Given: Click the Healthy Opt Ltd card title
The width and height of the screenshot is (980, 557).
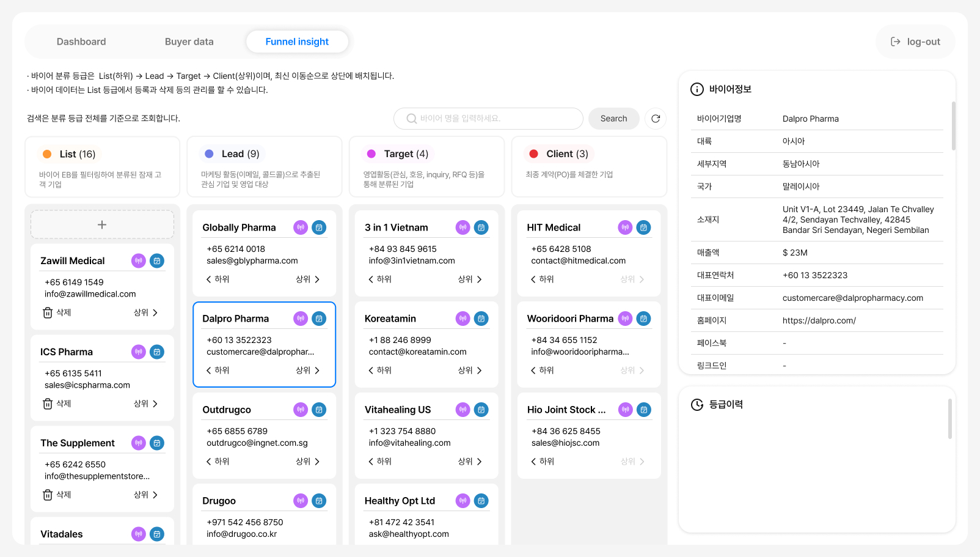Looking at the screenshot, I should tap(400, 501).
